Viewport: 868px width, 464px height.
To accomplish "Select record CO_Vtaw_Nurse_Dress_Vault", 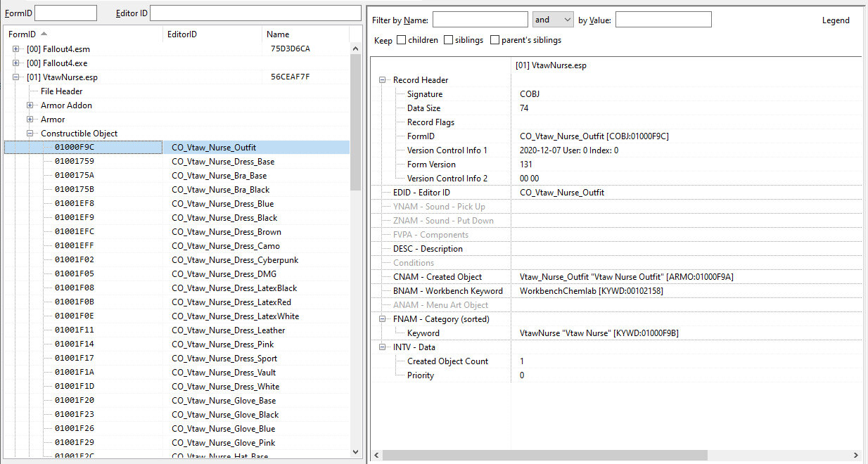I will click(177, 373).
